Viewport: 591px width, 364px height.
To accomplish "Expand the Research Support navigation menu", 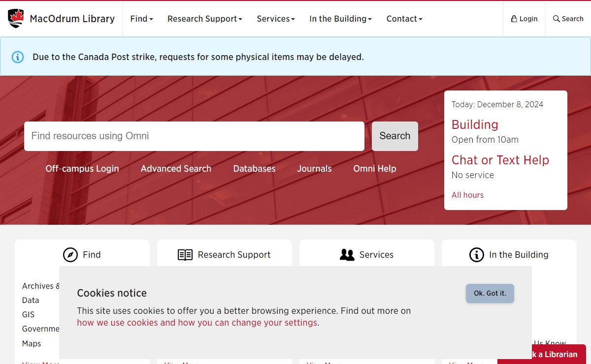I will [205, 19].
